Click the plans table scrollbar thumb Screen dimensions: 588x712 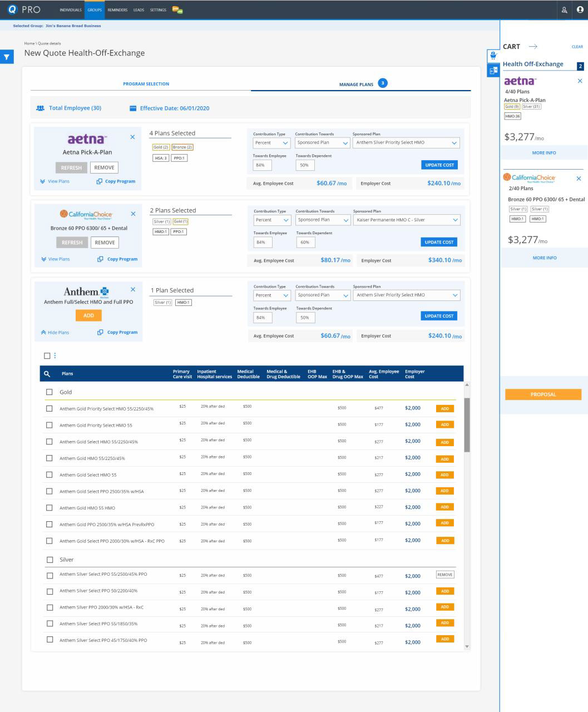coord(467,425)
